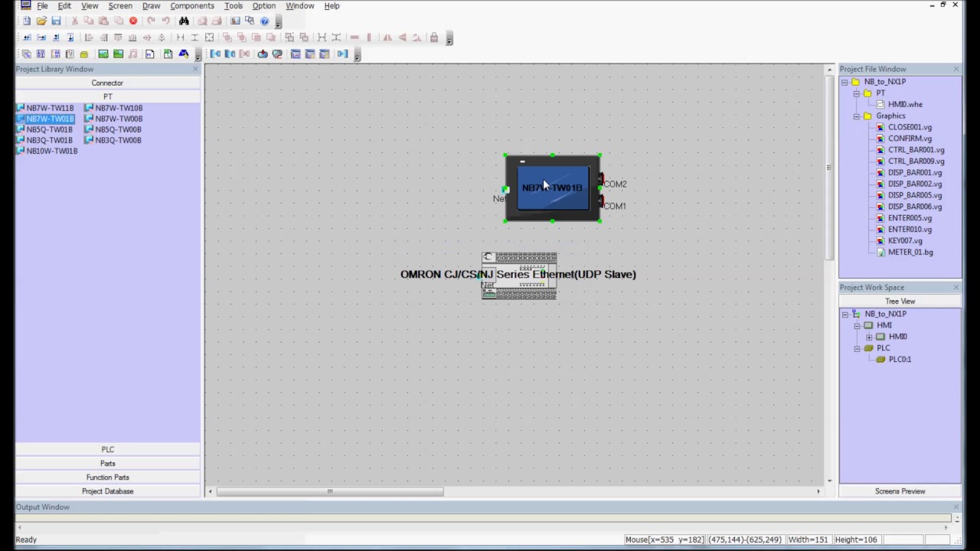
Task: Open the Function Parts section
Action: [x=107, y=477]
